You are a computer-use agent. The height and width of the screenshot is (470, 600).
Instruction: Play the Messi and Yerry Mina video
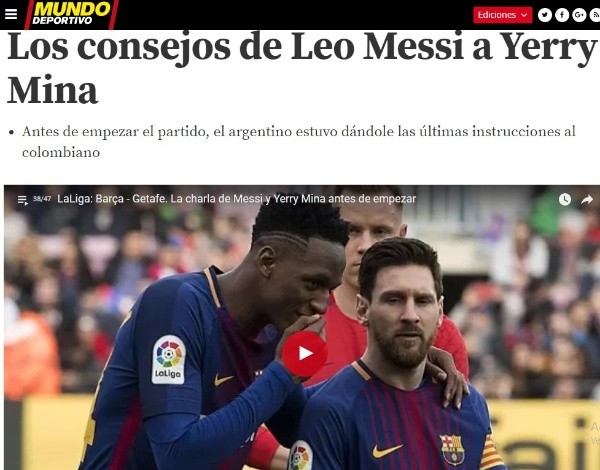pos(305,353)
